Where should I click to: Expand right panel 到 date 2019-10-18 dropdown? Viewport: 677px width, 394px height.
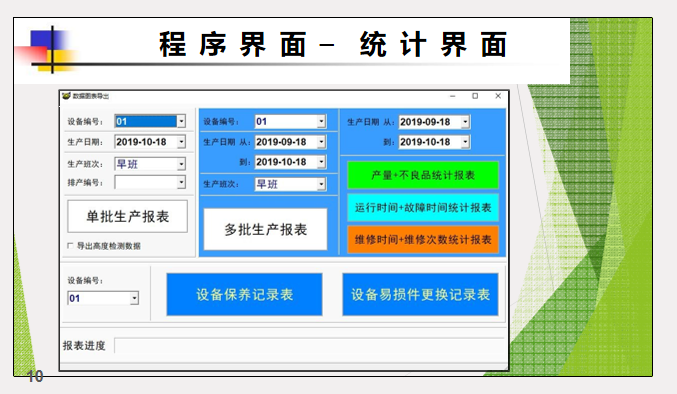[465, 142]
